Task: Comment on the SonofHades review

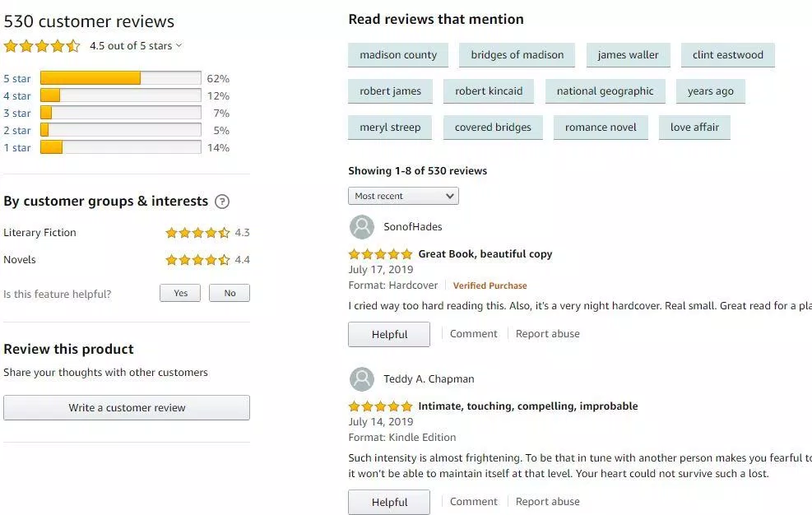Action: click(x=473, y=334)
